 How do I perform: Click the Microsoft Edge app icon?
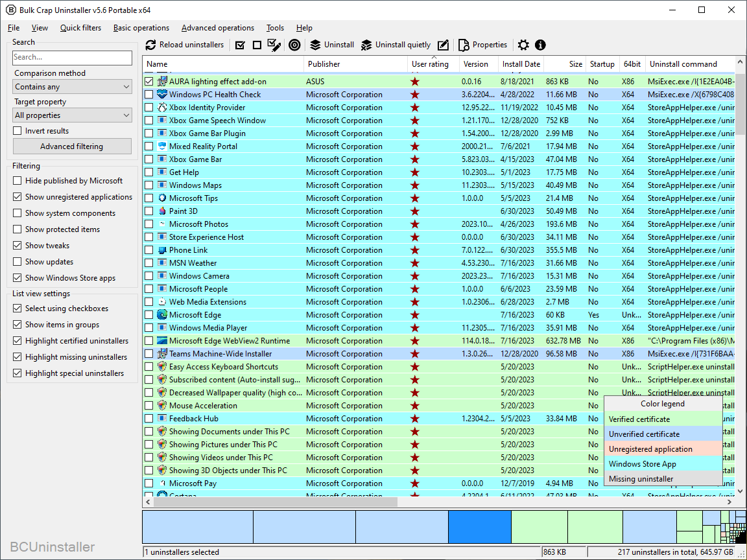(162, 315)
